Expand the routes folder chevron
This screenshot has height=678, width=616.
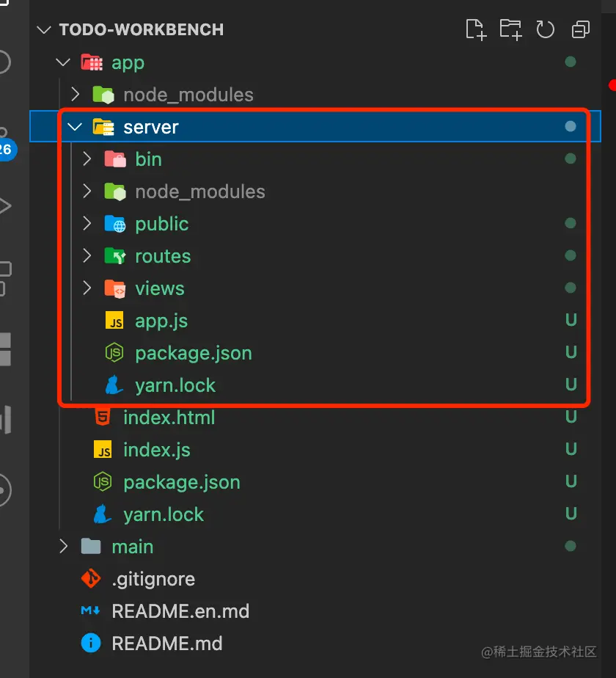point(87,256)
